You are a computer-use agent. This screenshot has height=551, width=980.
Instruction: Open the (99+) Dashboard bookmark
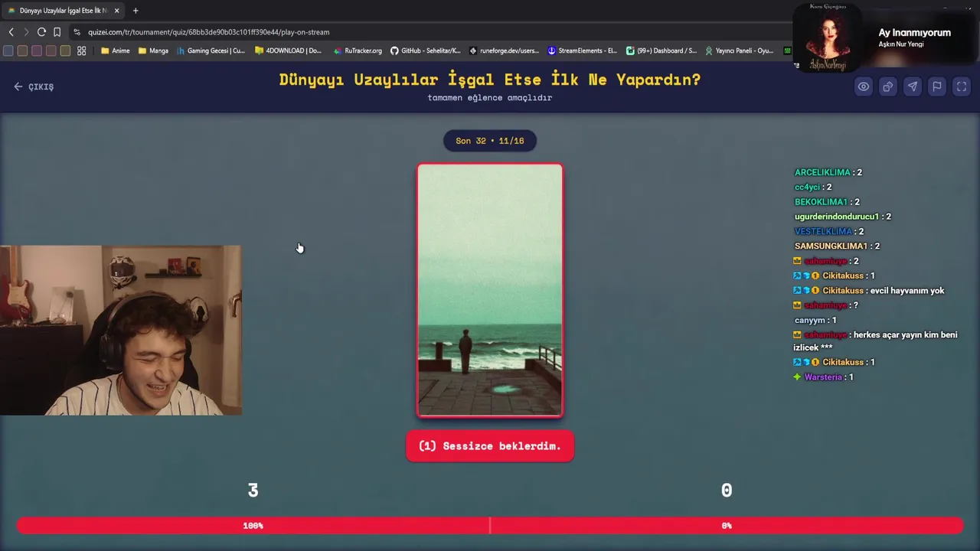[661, 51]
